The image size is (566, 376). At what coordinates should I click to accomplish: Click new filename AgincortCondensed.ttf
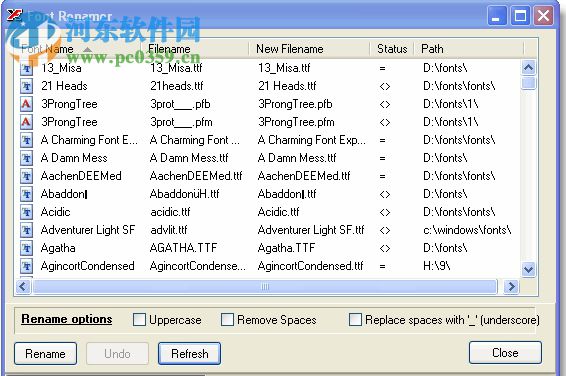coord(310,266)
